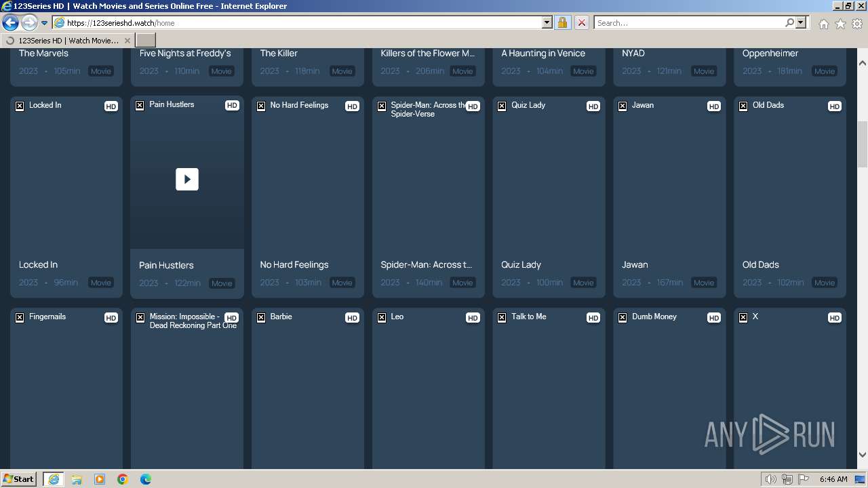868x488 pixels.
Task: Expand the address bar autocomplete dropdown
Action: [547, 22]
